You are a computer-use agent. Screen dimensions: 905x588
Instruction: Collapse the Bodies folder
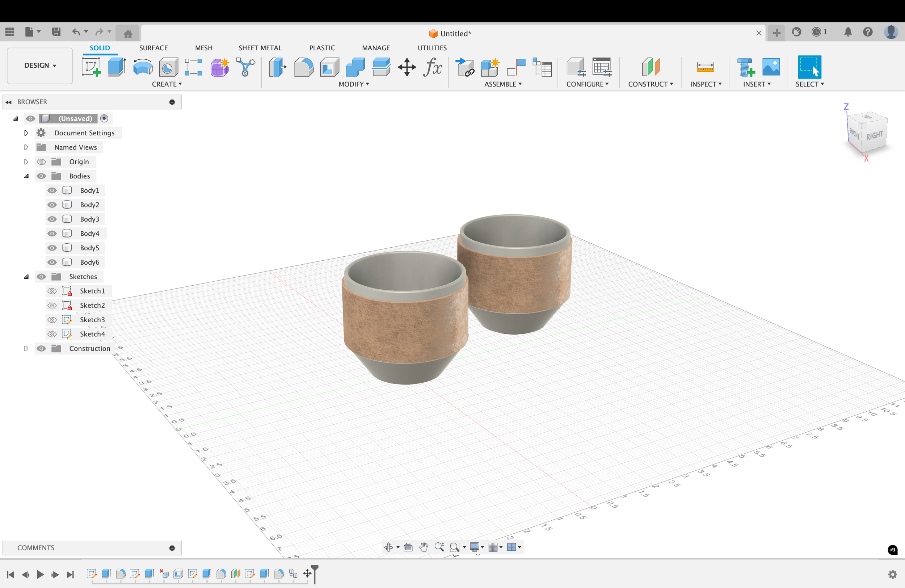(x=26, y=176)
